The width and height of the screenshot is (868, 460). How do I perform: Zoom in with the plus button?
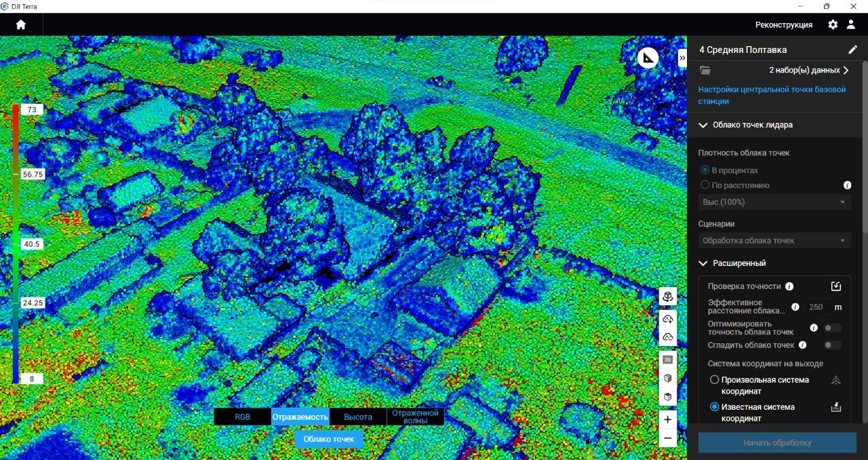(x=668, y=419)
